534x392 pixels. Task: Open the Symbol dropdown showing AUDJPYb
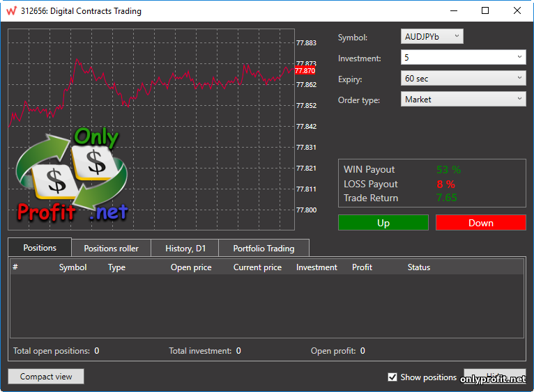[x=432, y=36]
